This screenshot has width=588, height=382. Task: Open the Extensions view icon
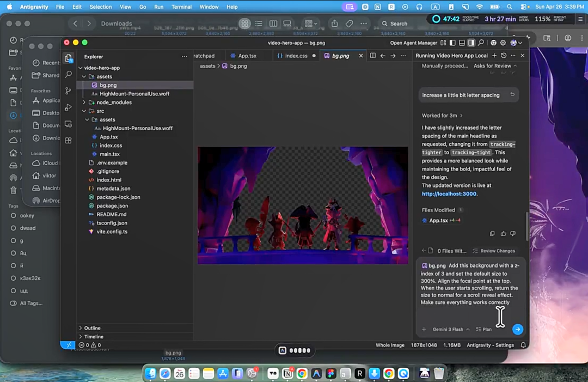[x=68, y=141]
